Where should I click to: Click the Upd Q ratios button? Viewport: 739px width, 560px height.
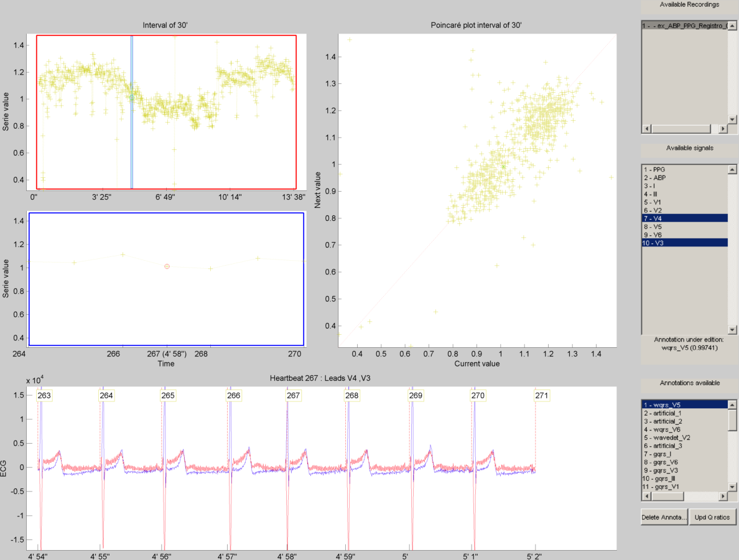click(713, 516)
